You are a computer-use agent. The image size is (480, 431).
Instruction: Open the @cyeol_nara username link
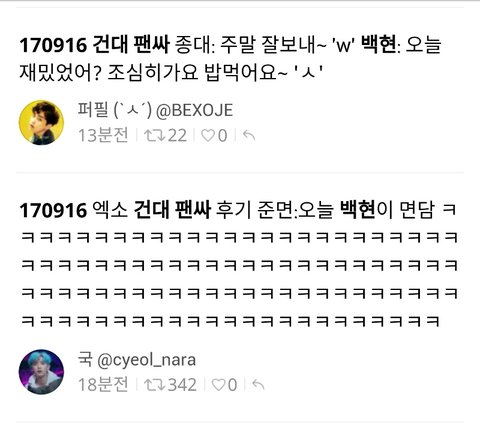[x=146, y=360]
